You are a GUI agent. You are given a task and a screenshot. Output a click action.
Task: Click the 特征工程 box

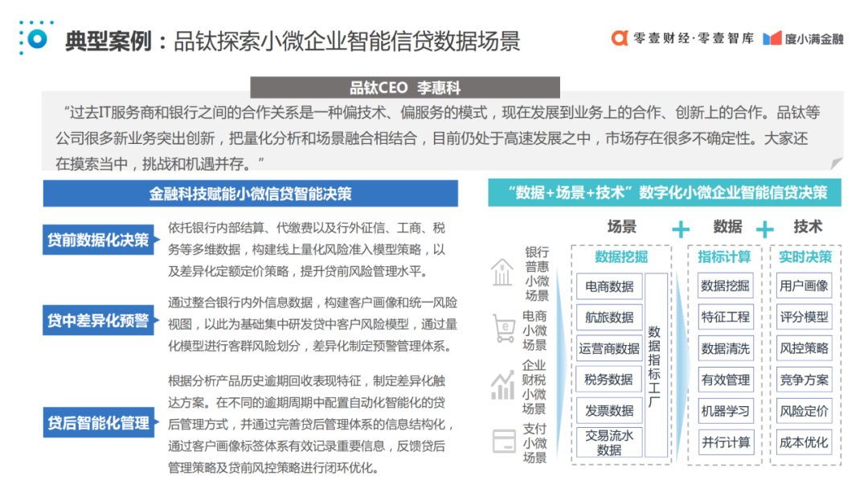725,317
